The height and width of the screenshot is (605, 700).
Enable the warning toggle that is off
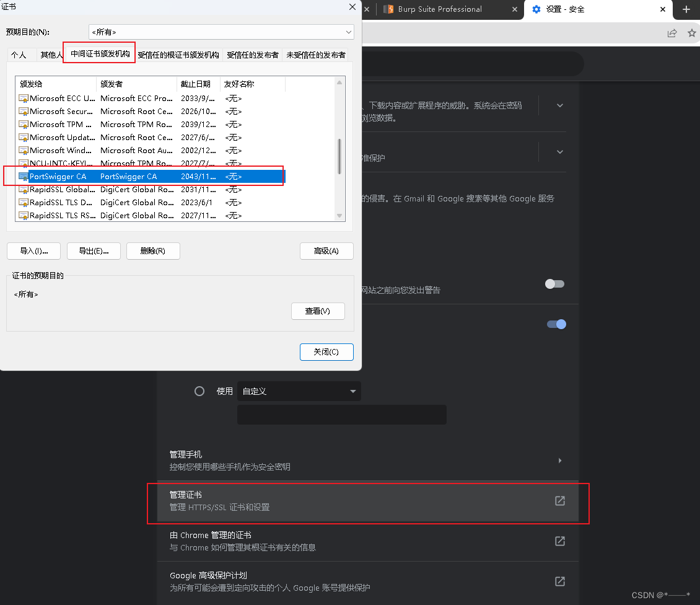pos(555,284)
